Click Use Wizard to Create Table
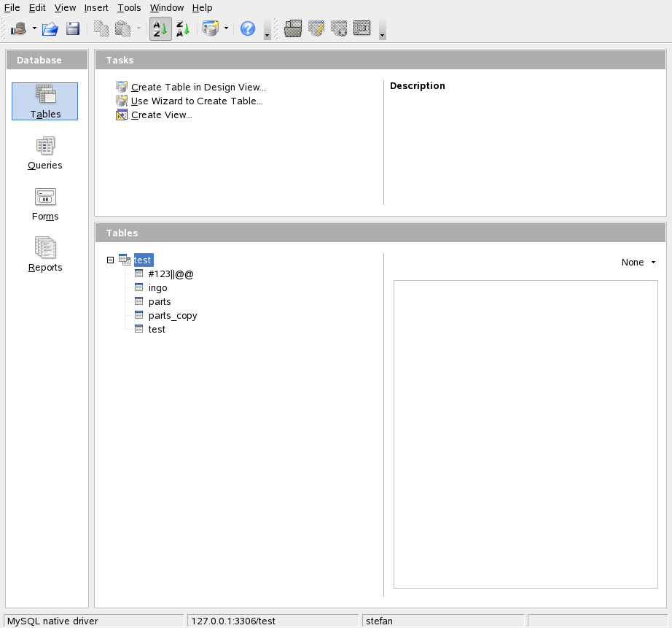The height and width of the screenshot is (628, 672). 196,101
